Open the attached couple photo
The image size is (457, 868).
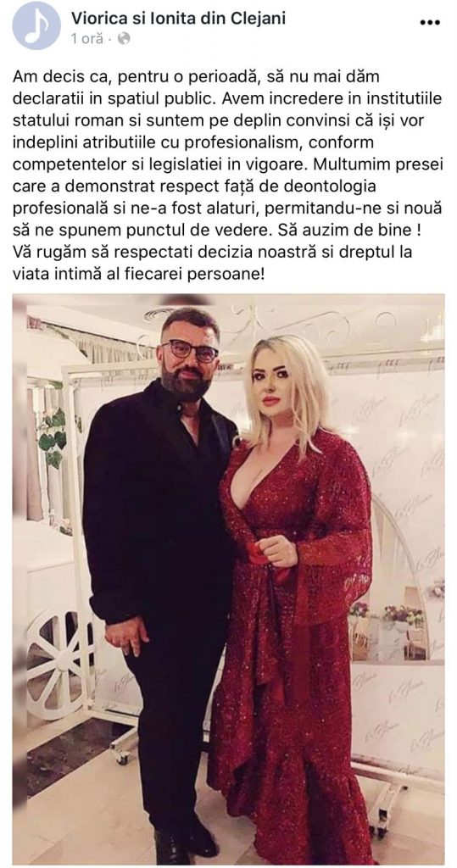pos(228,579)
